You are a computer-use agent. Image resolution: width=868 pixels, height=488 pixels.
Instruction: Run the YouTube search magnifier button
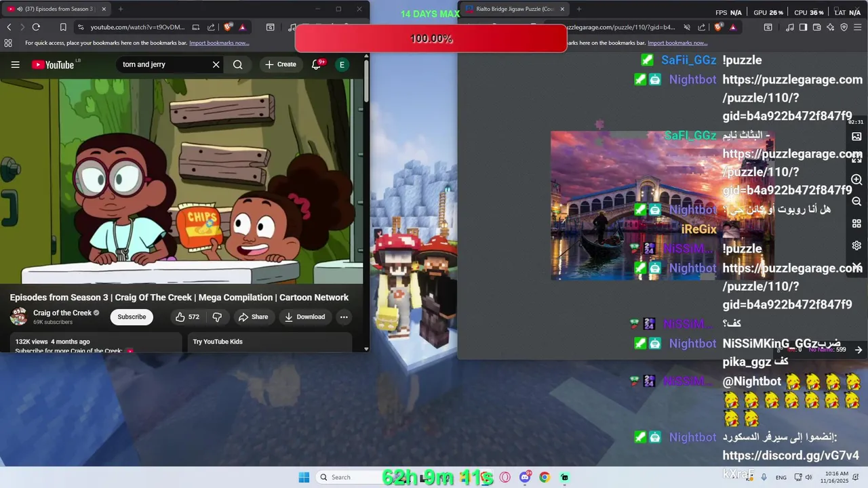[x=238, y=64]
